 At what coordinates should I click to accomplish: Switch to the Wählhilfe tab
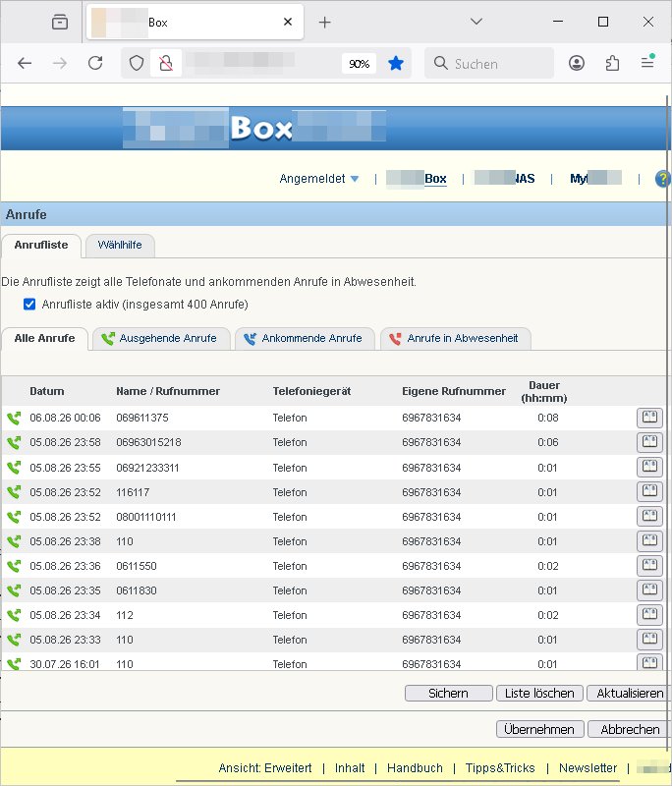pyautogui.click(x=120, y=245)
